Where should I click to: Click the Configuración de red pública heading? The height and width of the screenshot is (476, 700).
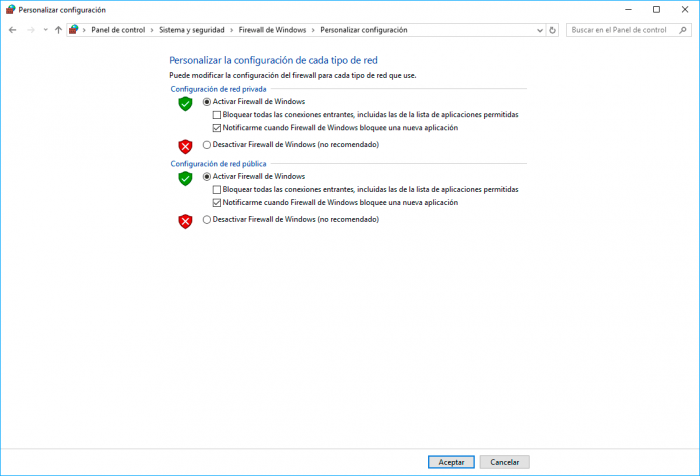pos(218,163)
